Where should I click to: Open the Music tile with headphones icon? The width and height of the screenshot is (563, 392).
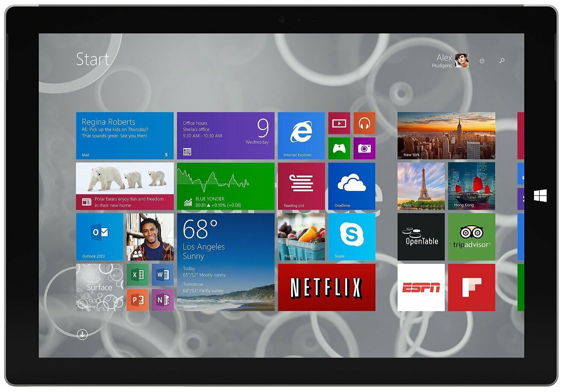[x=364, y=123]
